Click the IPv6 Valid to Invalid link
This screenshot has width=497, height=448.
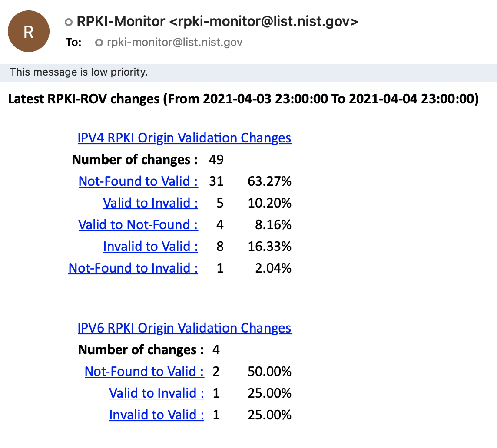pyautogui.click(x=156, y=393)
